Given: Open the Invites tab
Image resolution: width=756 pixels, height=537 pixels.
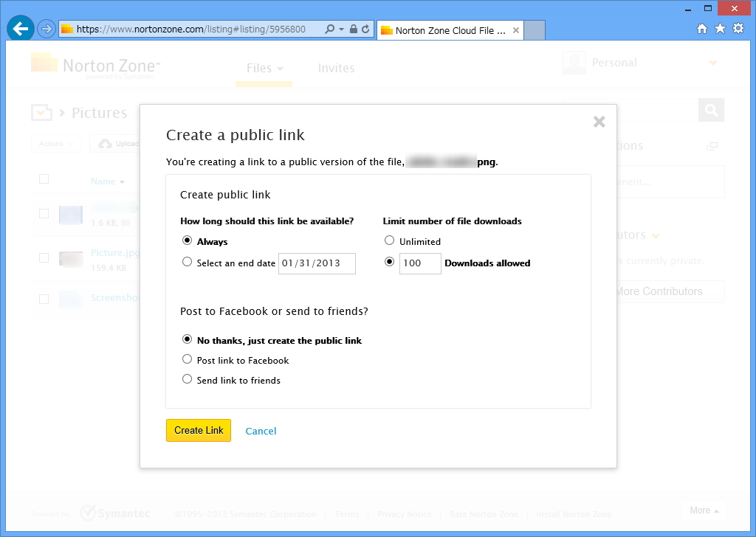Looking at the screenshot, I should 337,68.
